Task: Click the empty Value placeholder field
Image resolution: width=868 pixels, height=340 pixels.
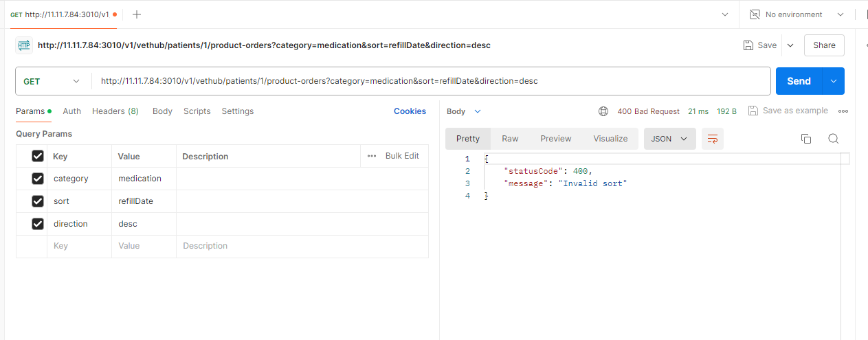Action: 144,246
